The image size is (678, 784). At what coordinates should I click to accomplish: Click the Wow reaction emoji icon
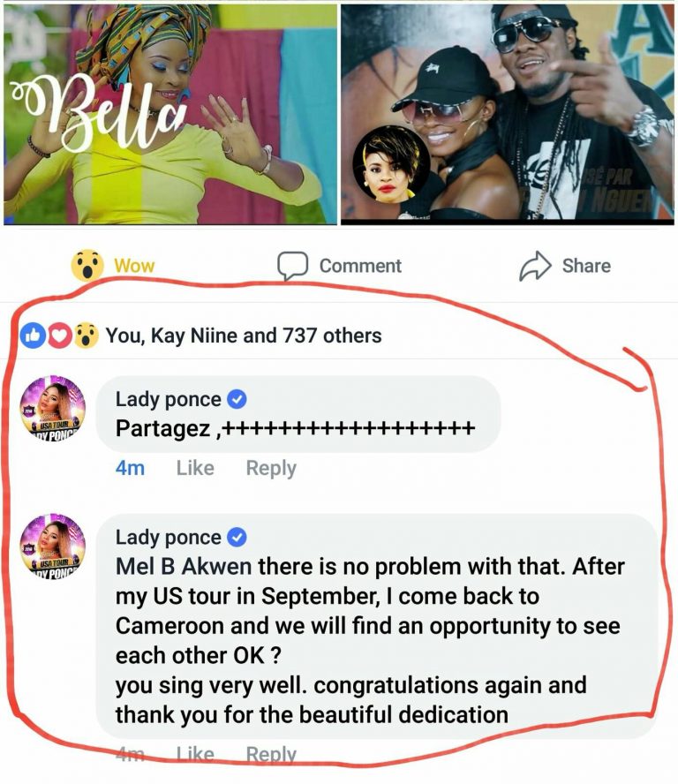click(87, 266)
